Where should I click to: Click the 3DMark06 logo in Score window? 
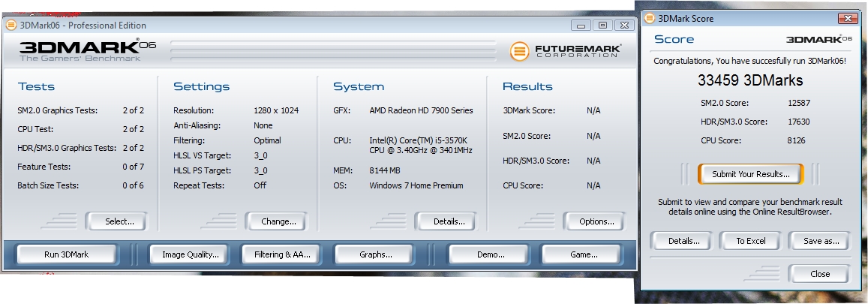point(818,39)
